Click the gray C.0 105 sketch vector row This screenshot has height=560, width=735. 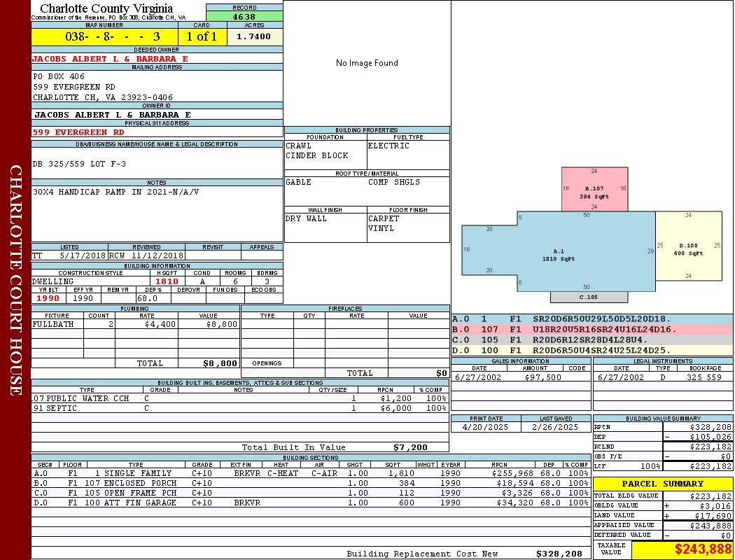point(592,339)
